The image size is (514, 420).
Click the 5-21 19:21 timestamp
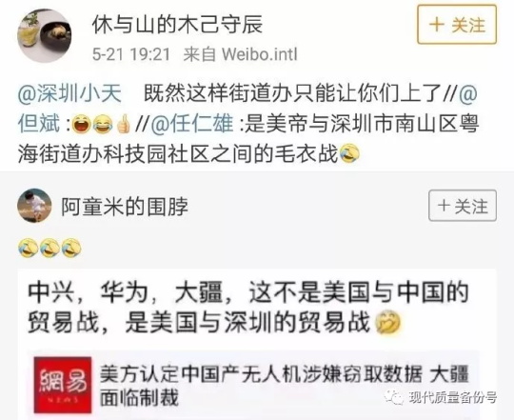click(131, 54)
